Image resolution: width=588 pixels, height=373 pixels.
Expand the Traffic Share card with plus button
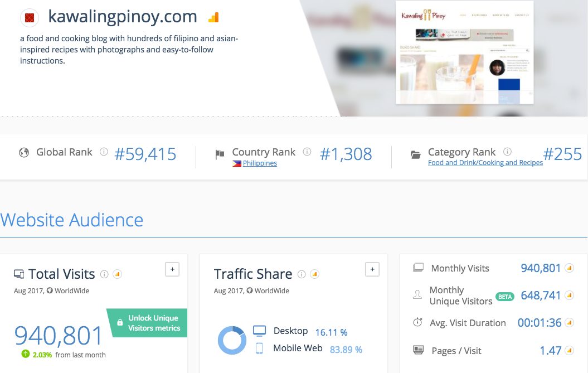(x=372, y=269)
